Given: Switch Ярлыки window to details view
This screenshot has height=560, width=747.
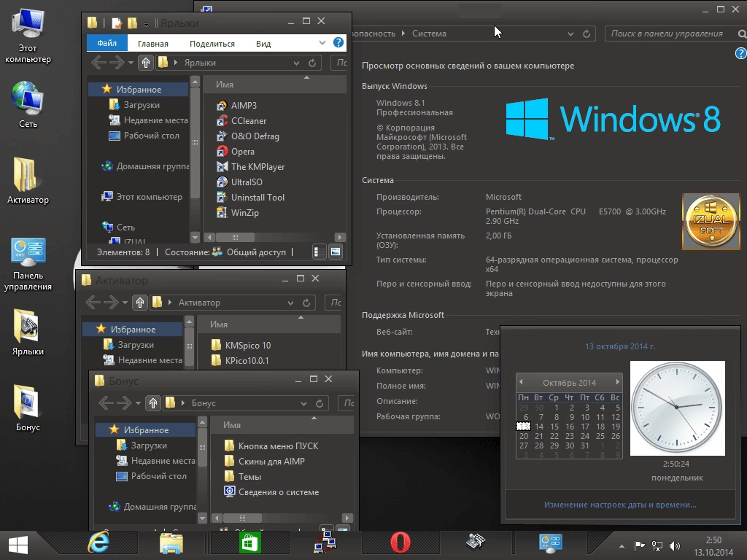Looking at the screenshot, I should (x=320, y=252).
